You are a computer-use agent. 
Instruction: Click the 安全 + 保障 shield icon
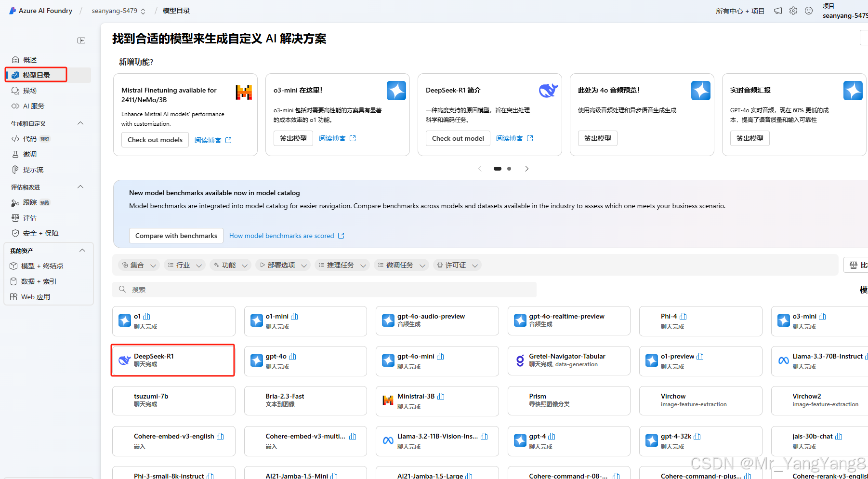coord(15,233)
